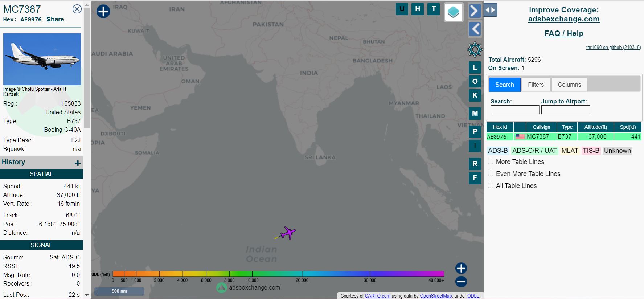Toggle the K map option button
644x299 pixels.
(475, 95)
